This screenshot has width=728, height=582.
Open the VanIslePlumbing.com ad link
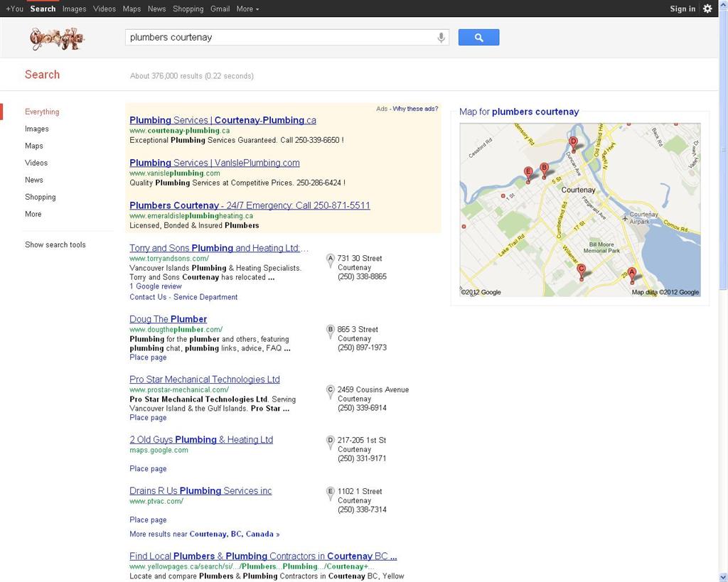[215, 163]
